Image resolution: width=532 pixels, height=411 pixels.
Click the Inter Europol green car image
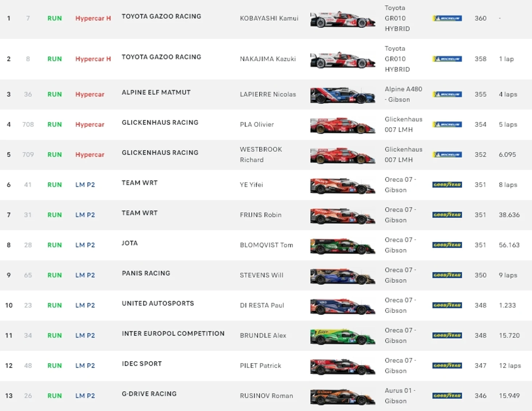pos(343,337)
